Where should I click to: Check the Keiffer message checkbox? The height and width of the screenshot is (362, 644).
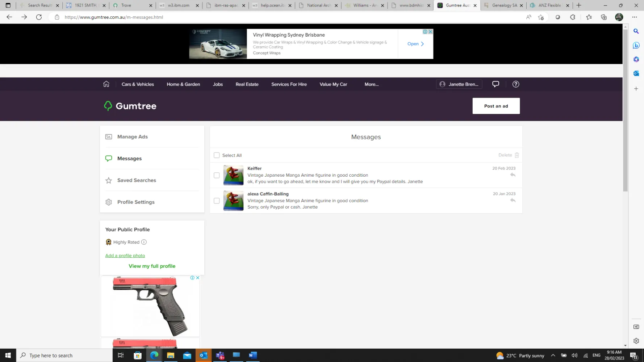(x=217, y=175)
